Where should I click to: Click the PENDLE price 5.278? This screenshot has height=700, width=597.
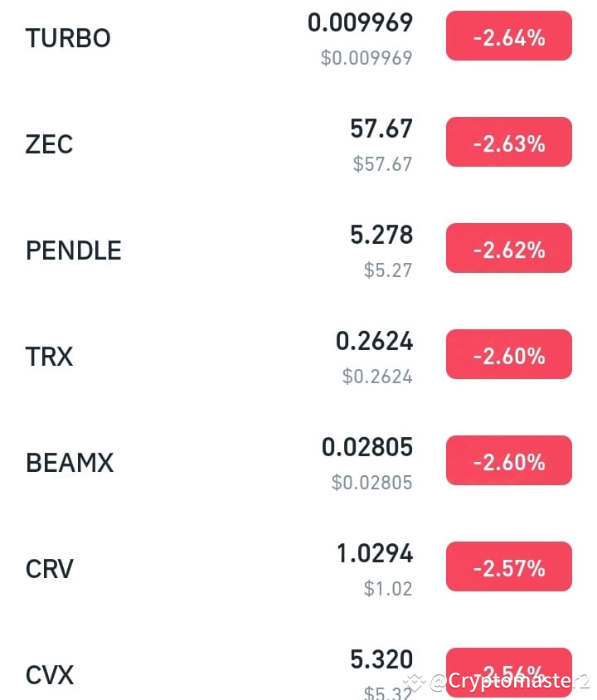pos(381,236)
